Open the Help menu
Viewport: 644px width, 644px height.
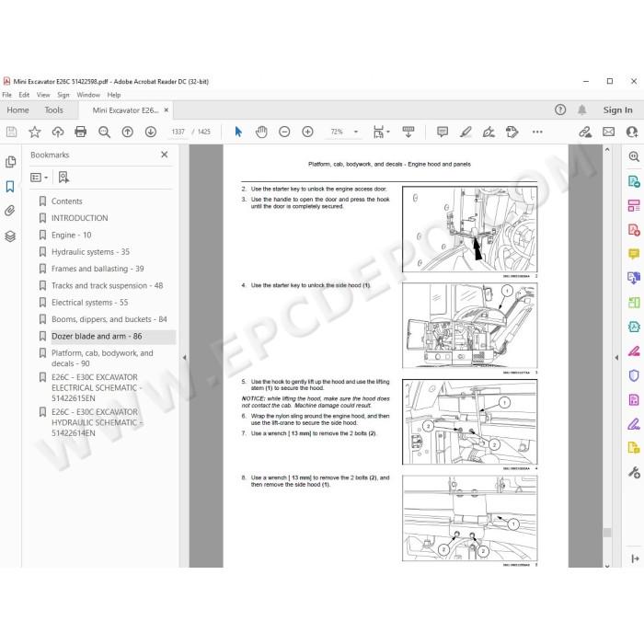pyautogui.click(x=114, y=95)
